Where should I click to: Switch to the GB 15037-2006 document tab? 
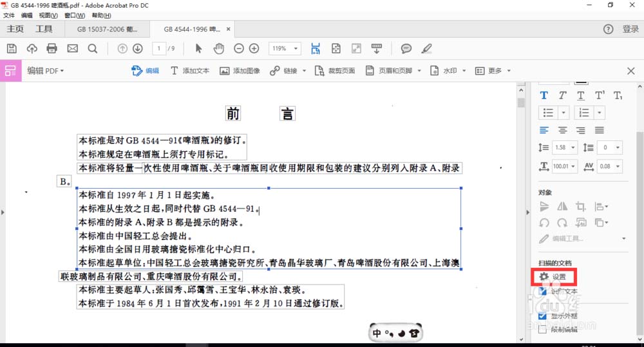(107, 29)
